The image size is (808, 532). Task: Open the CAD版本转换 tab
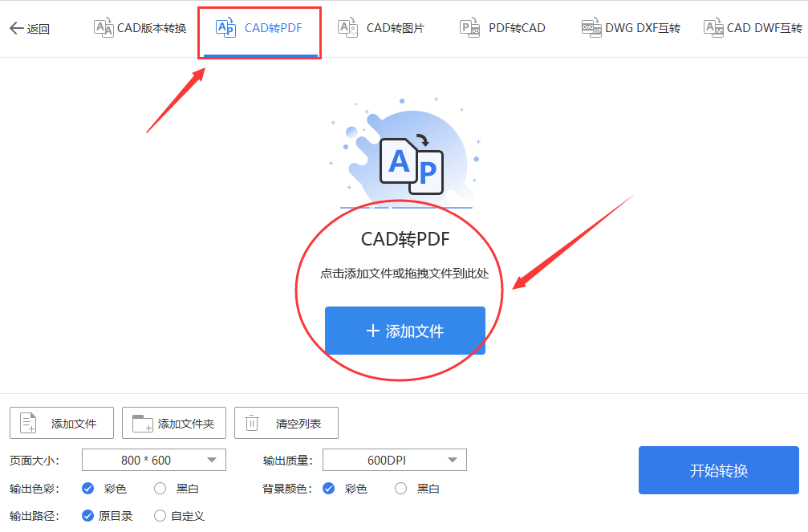point(140,28)
